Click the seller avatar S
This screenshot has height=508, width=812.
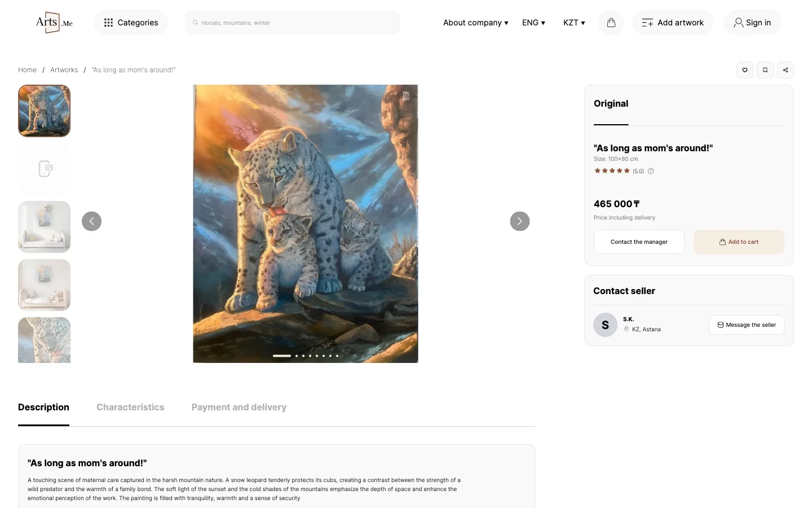pos(605,325)
